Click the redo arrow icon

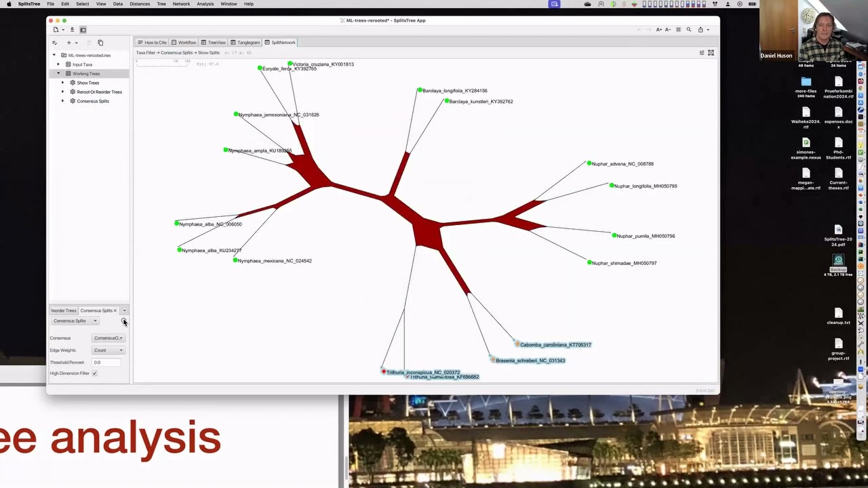pyautogui.click(x=648, y=30)
